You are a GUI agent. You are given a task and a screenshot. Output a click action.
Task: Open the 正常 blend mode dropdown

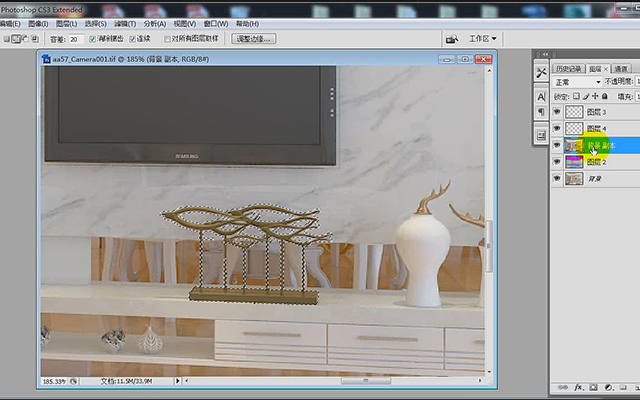[x=578, y=82]
